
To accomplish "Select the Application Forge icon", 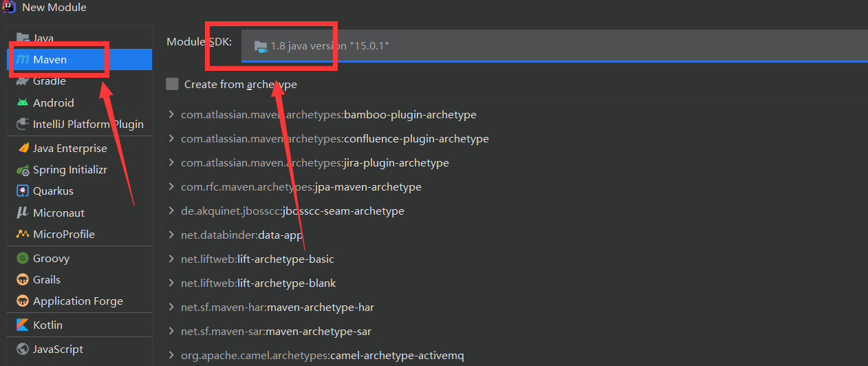I will click(x=23, y=301).
